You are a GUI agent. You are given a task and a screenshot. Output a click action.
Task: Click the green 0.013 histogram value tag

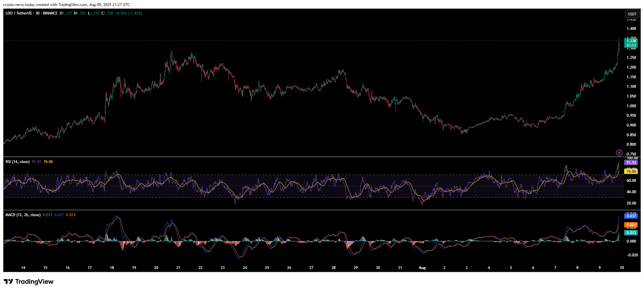click(631, 233)
